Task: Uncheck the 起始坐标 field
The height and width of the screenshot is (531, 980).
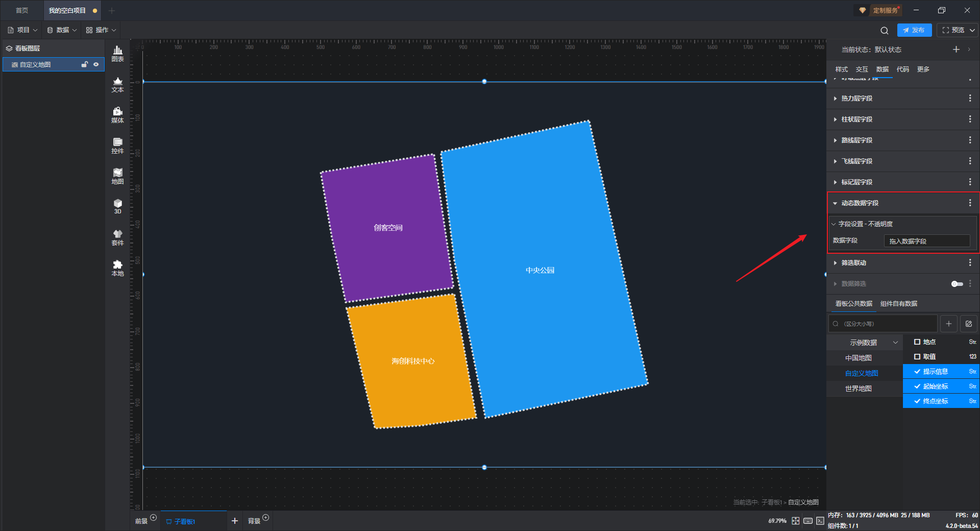Action: point(917,387)
